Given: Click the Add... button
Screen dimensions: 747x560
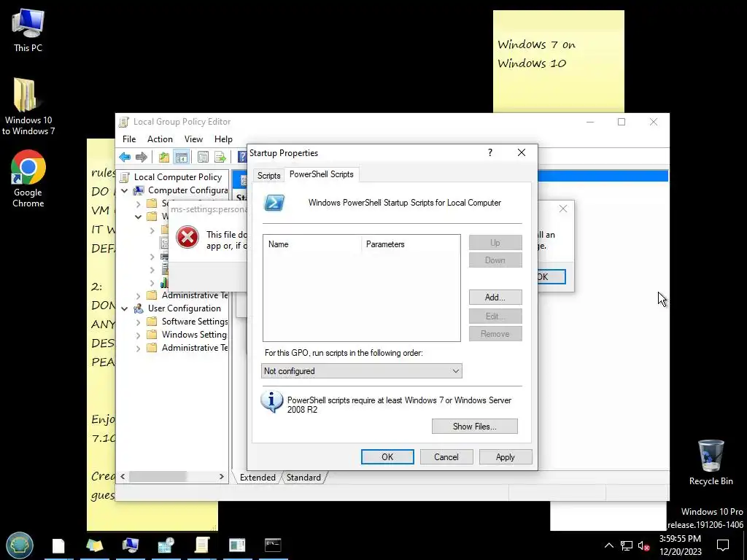Looking at the screenshot, I should pyautogui.click(x=495, y=297).
